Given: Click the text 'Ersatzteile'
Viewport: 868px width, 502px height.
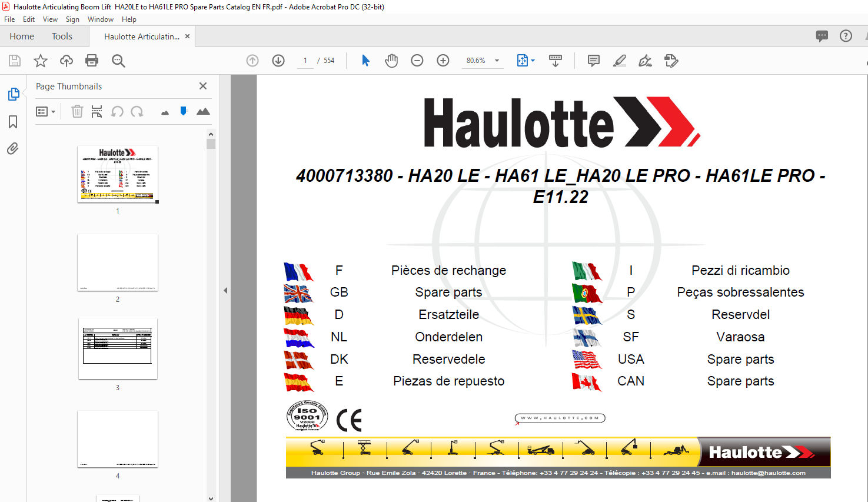Looking at the screenshot, I should point(448,314).
